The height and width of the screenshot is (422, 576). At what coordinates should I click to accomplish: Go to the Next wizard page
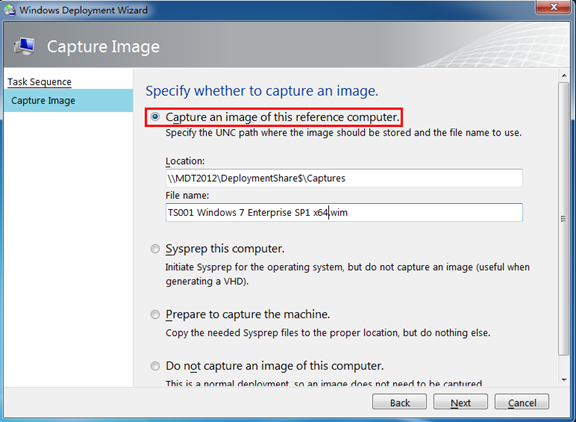[460, 402]
